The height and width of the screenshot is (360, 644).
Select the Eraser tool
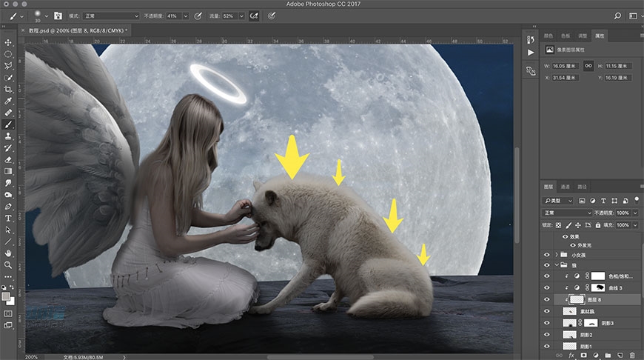coord(8,159)
